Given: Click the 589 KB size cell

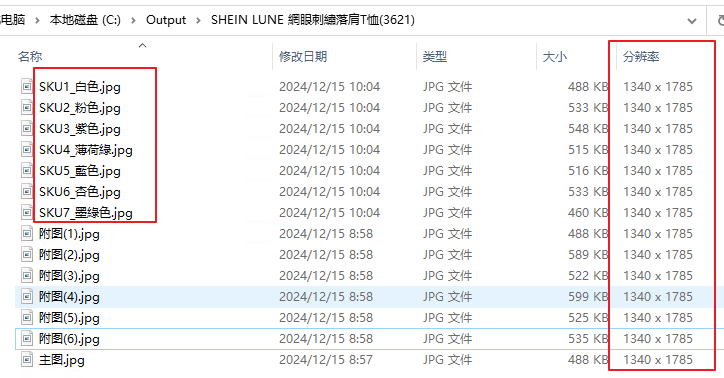Looking at the screenshot, I should tap(587, 254).
